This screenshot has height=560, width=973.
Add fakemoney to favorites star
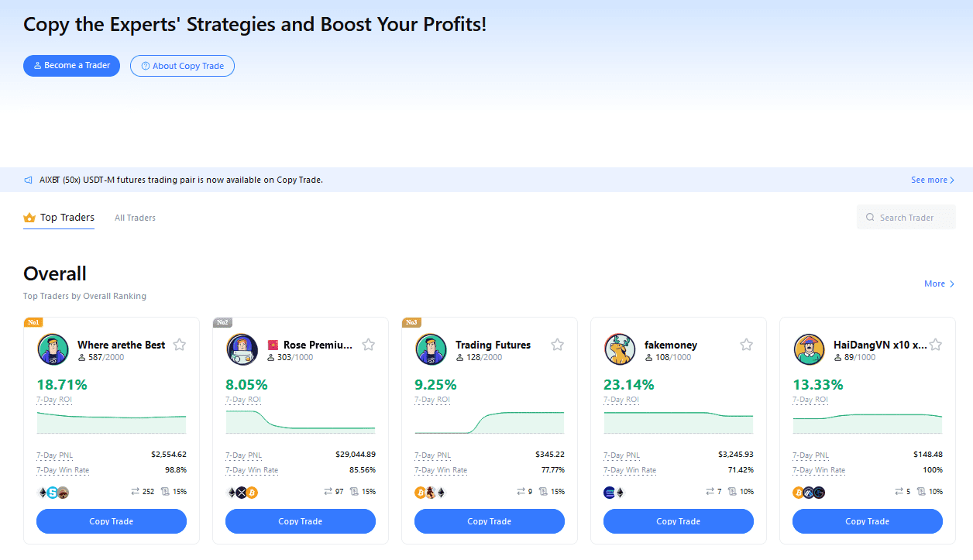click(x=746, y=345)
